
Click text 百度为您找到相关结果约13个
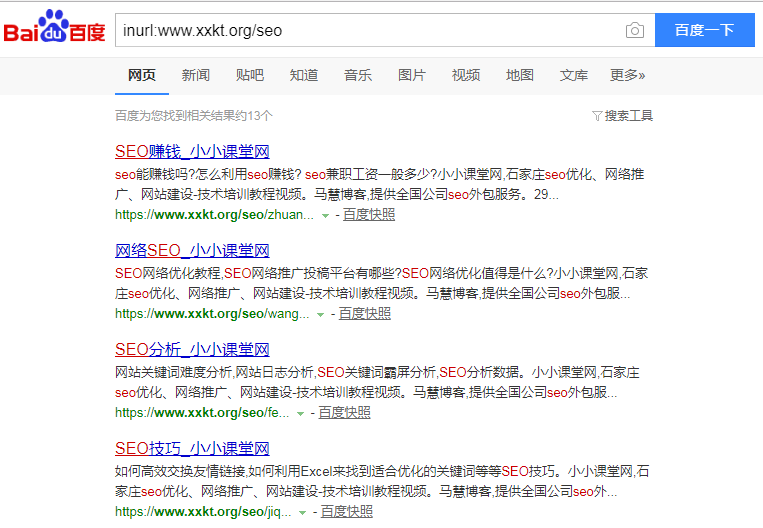[x=194, y=116]
